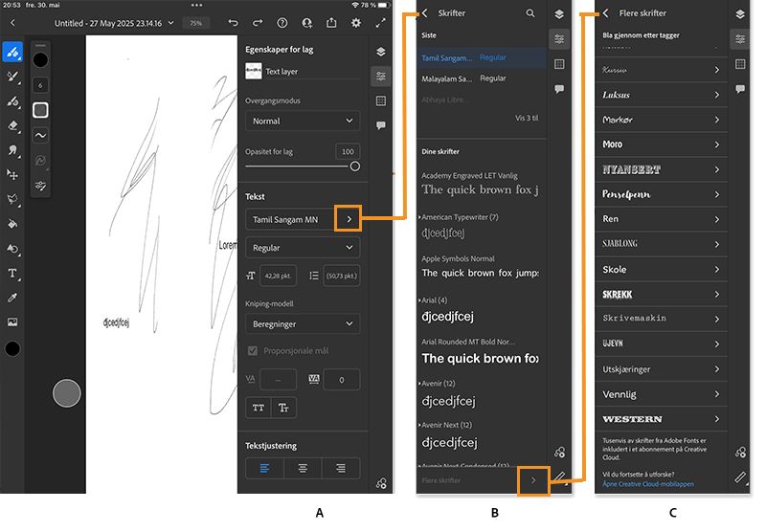The width and height of the screenshot is (766, 532).
Task: Open the Help question mark icon
Action: [x=282, y=22]
